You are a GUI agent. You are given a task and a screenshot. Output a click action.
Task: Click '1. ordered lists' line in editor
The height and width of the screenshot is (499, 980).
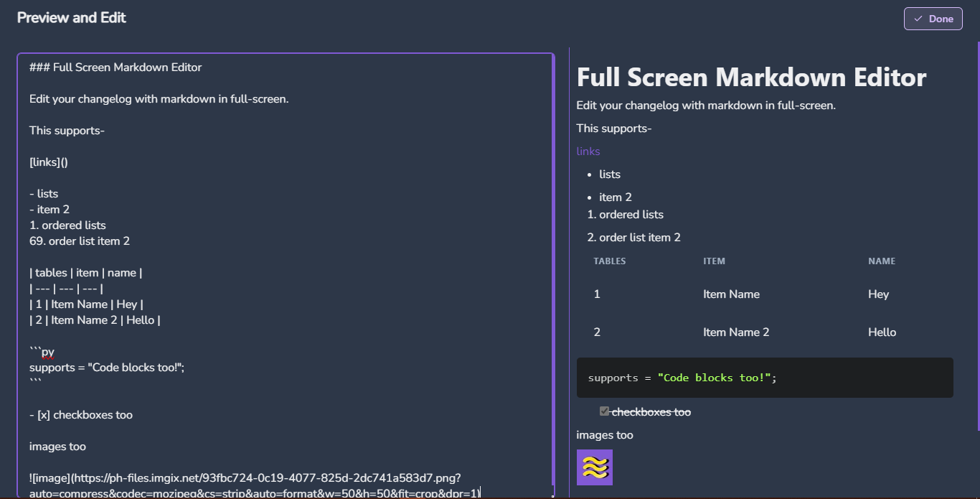[67, 225]
